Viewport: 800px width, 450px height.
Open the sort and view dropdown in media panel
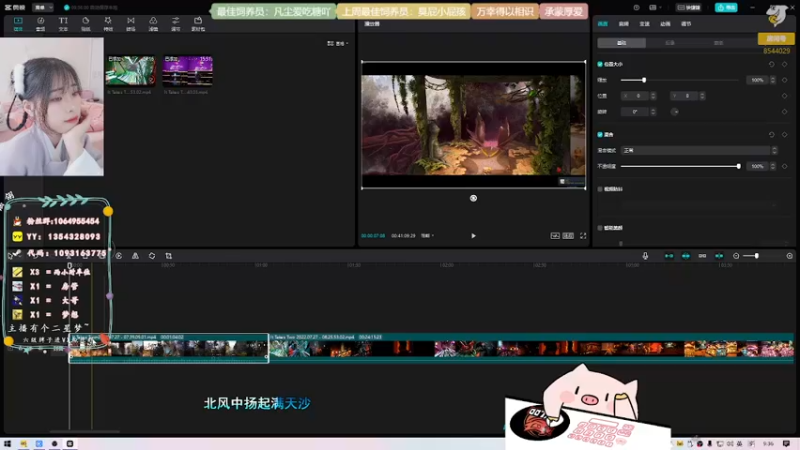[x=338, y=43]
